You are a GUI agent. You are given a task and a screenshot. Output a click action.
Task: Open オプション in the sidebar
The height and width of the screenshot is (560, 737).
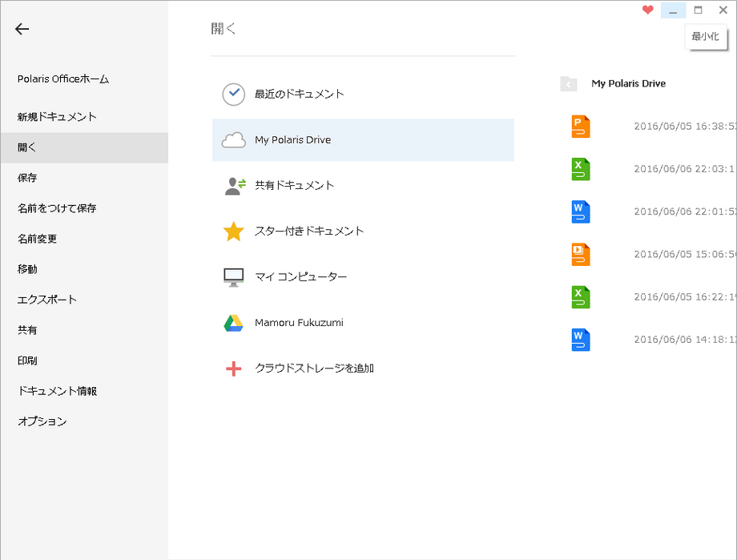pyautogui.click(x=85, y=421)
